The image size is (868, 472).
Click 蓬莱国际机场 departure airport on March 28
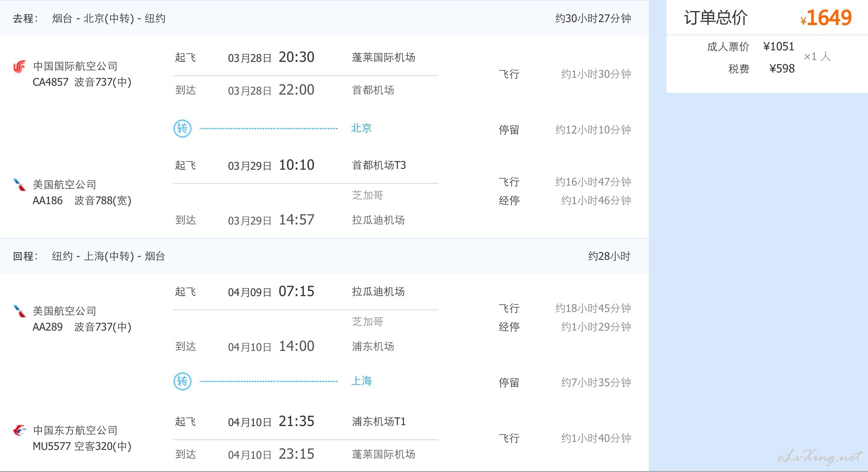pyautogui.click(x=384, y=57)
